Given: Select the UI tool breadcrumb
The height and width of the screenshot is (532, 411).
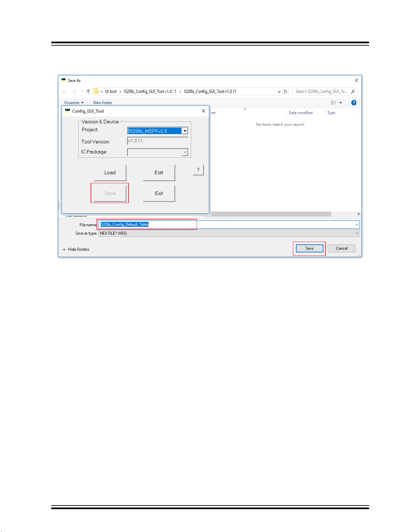Looking at the screenshot, I should point(111,91).
